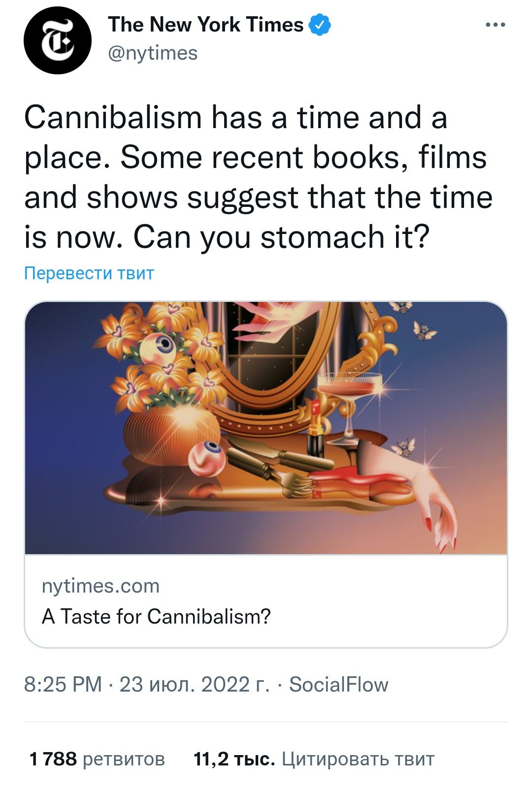The image size is (532, 794).
Task: Click the tweet text about cannibalism
Action: 259,177
